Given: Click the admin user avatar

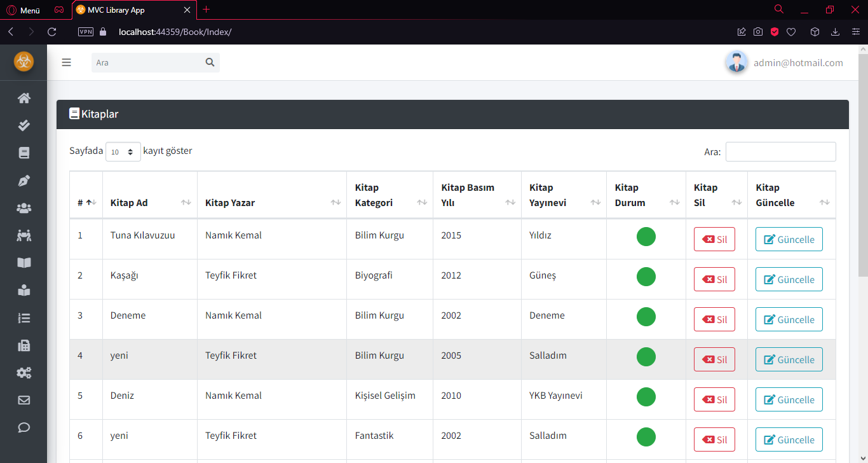Looking at the screenshot, I should tap(736, 62).
